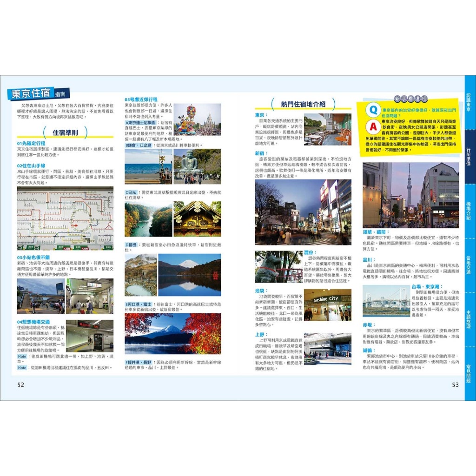Select the Sunshine City photo
Image resolution: width=476 pixels, height=476 pixels.
[x=327, y=305]
